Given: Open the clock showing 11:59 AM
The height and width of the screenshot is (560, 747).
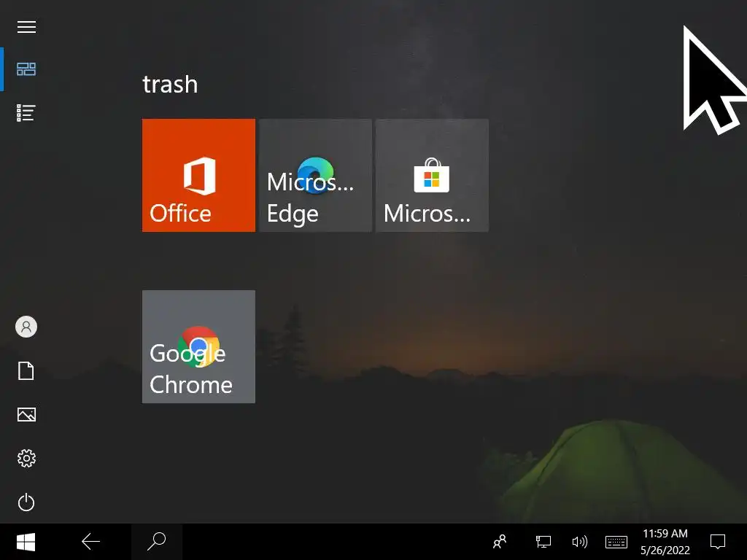Looking at the screenshot, I should [x=665, y=542].
